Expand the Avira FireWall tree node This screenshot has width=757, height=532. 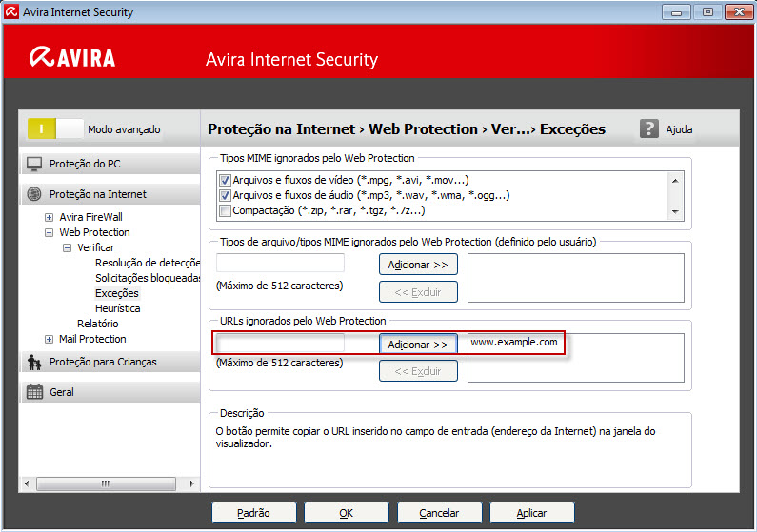(x=49, y=217)
